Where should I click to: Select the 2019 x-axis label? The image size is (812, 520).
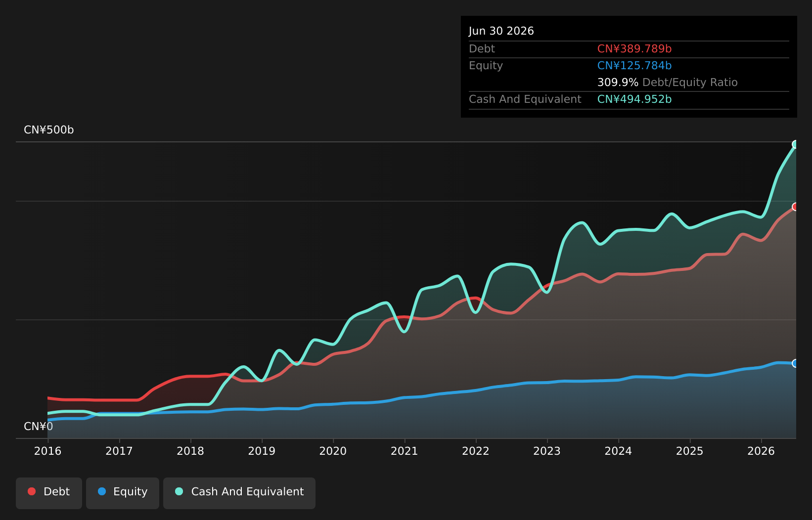click(262, 451)
